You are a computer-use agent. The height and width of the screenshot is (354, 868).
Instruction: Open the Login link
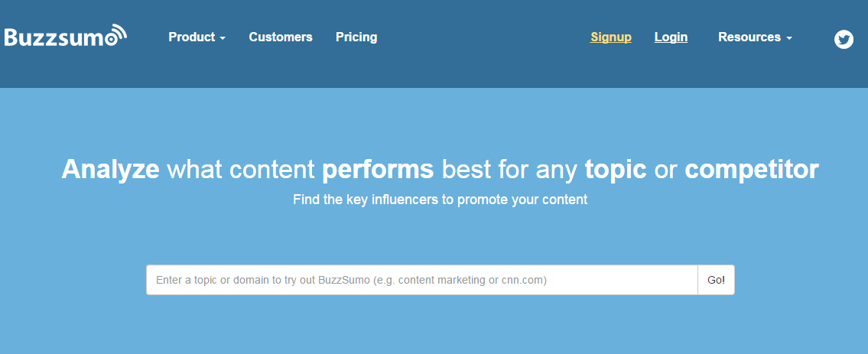tap(671, 37)
